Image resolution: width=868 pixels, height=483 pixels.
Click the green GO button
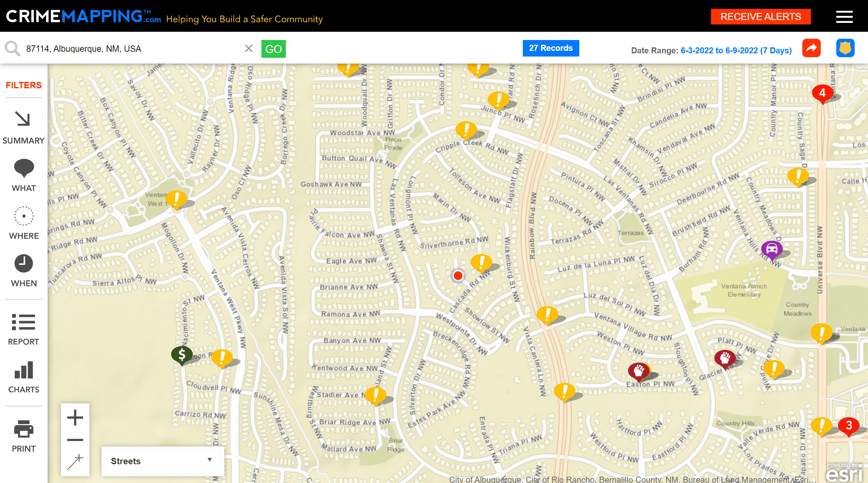273,49
